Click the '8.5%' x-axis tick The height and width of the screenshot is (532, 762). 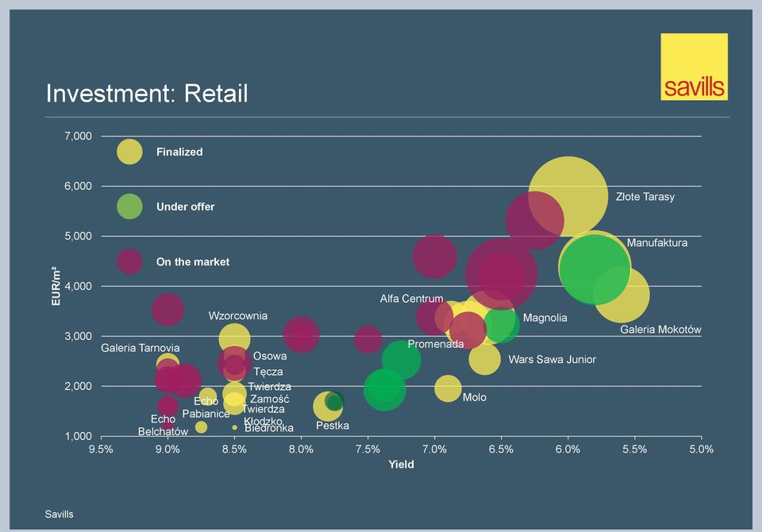[234, 449]
